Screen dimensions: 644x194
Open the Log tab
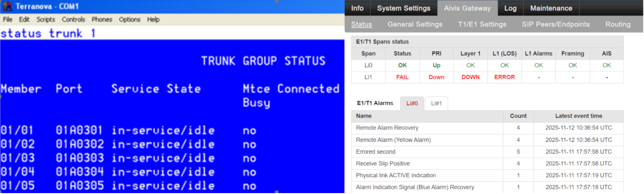click(510, 8)
